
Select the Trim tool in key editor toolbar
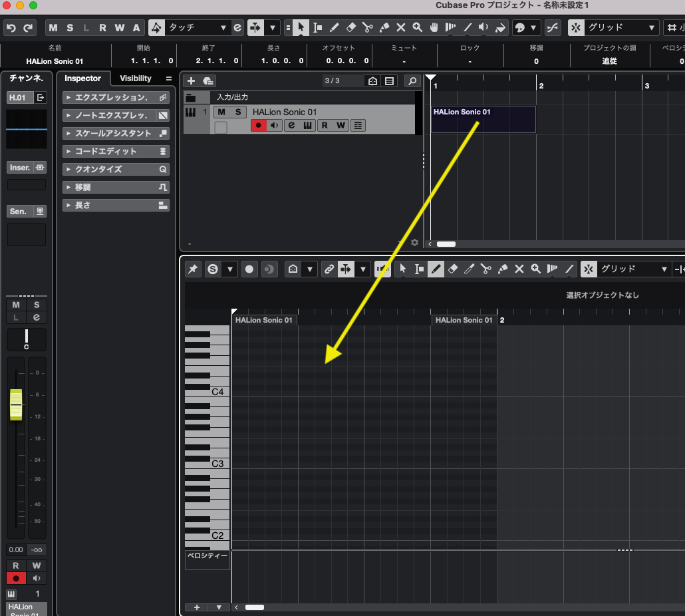point(469,269)
